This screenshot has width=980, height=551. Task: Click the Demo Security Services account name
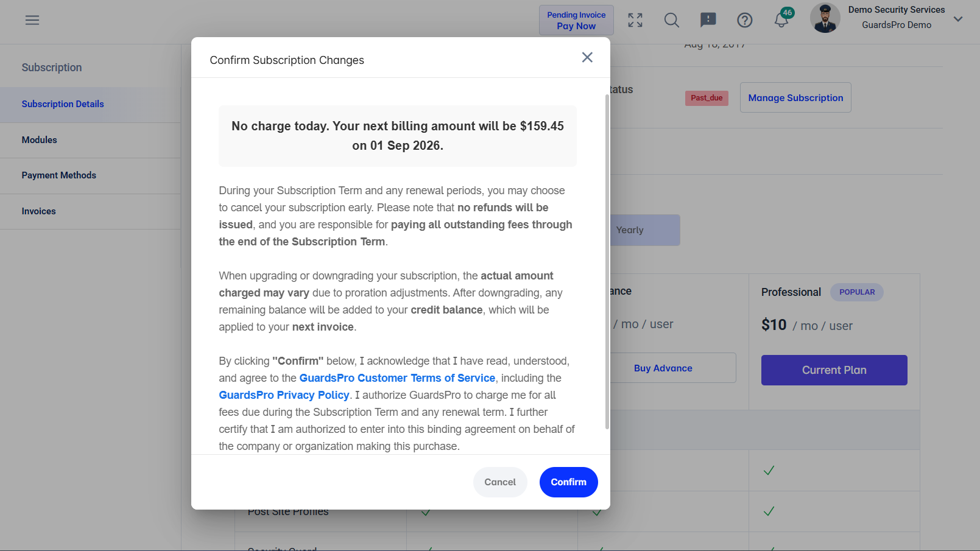(897, 10)
